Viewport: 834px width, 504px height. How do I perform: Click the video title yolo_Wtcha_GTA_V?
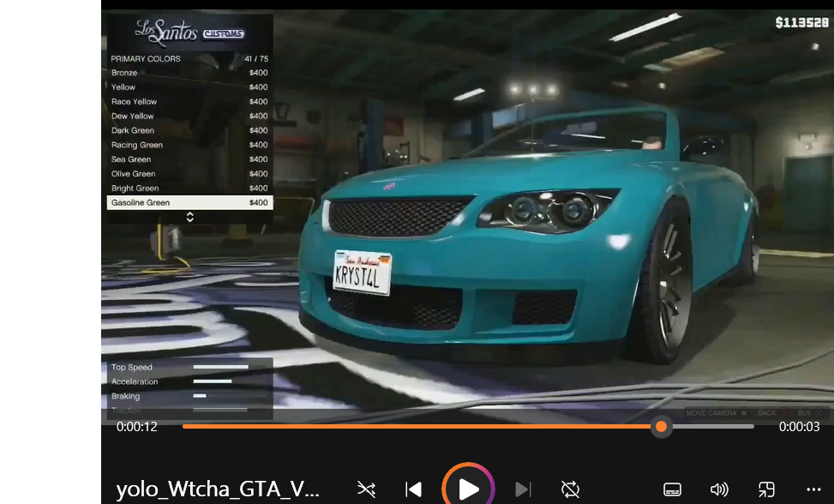218,489
